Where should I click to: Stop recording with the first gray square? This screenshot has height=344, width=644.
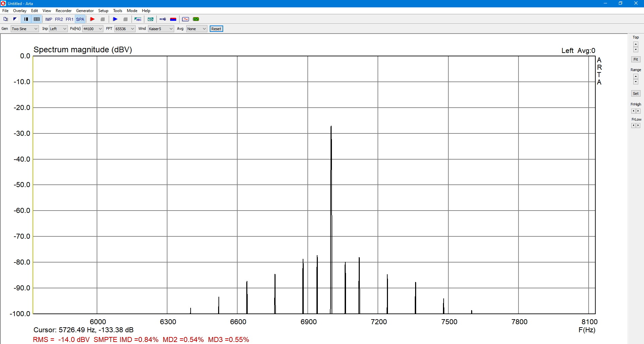tap(103, 19)
